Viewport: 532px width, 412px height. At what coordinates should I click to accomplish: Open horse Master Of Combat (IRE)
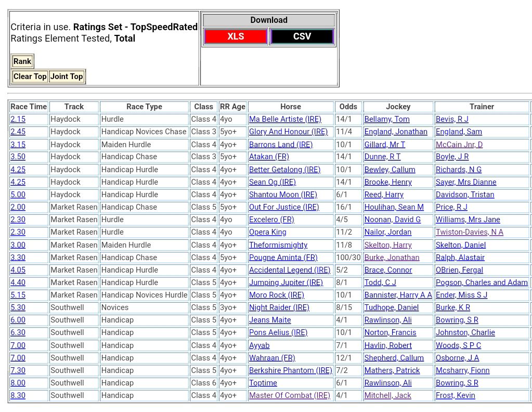pos(289,395)
